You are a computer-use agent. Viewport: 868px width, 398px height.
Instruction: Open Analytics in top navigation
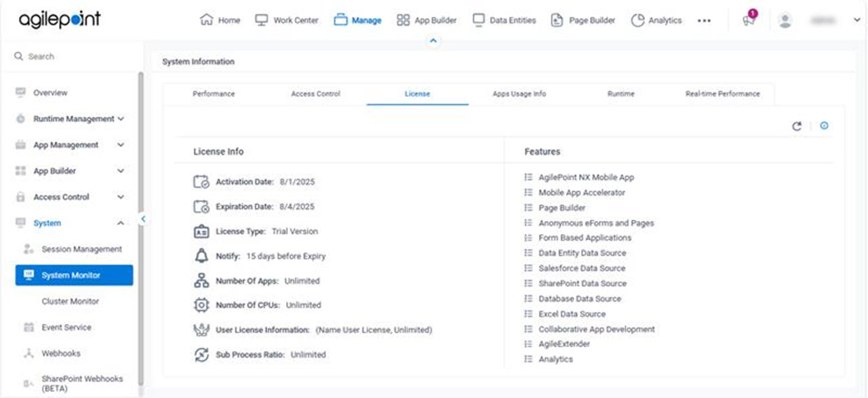coord(656,20)
